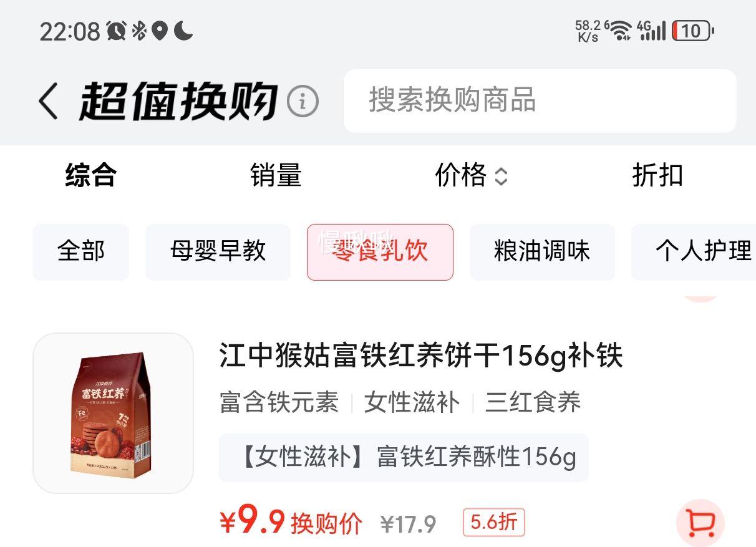Tap the alarm clock status icon

(x=116, y=31)
